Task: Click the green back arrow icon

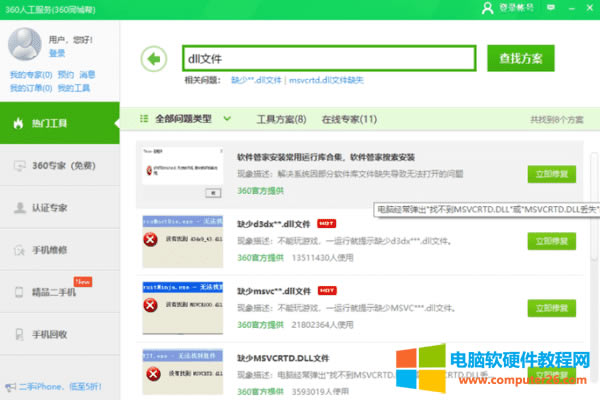Action: [x=153, y=58]
